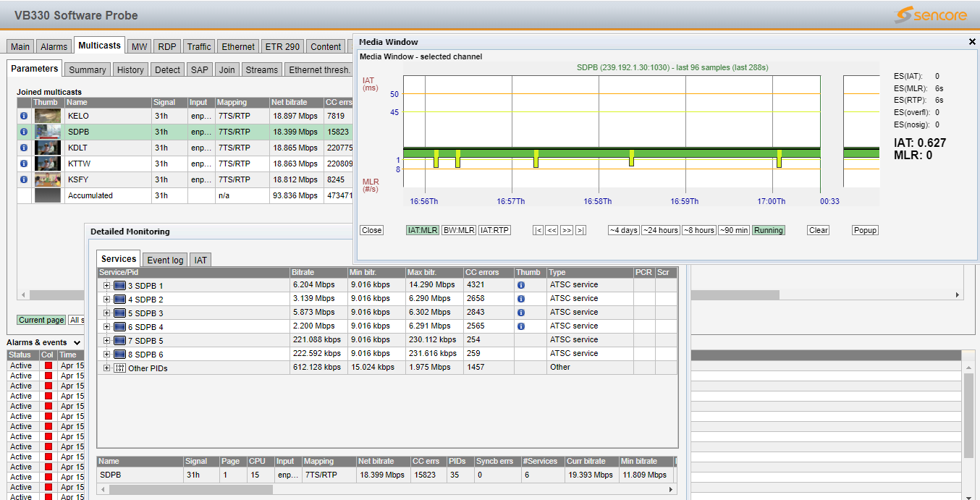Expand the Other PIDs tree node
The height and width of the screenshot is (500, 980).
coord(107,368)
